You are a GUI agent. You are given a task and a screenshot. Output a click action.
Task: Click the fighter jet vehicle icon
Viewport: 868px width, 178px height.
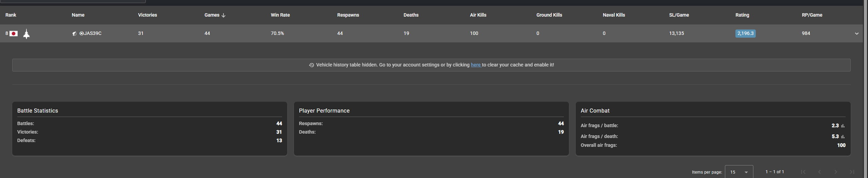pyautogui.click(x=26, y=34)
